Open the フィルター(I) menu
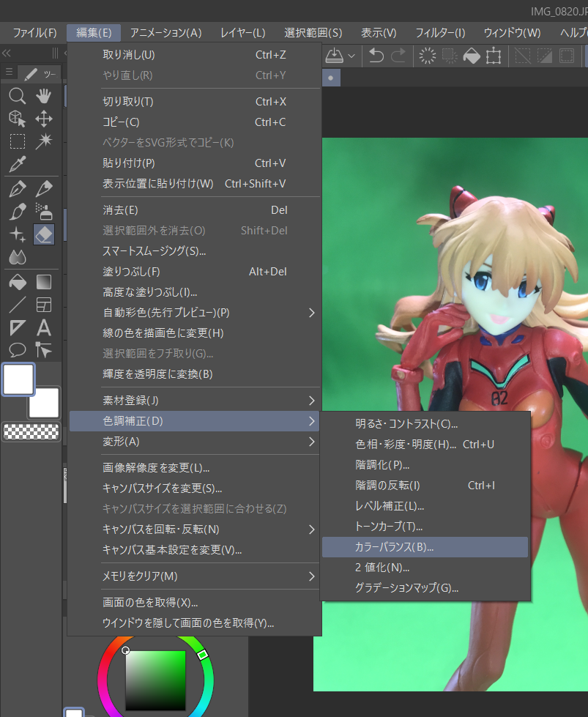Screen dimensions: 588x717 [440, 33]
